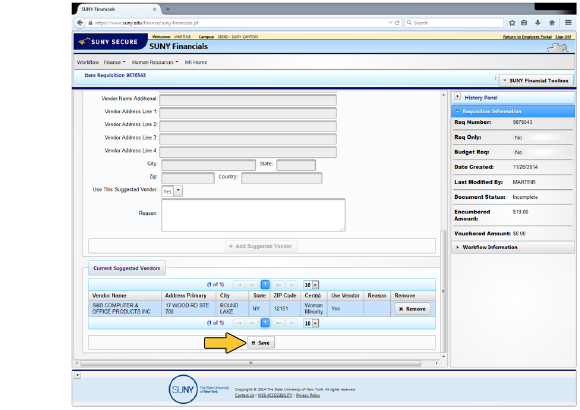Open the Finance menu
The height and width of the screenshot is (410, 580).
click(x=115, y=62)
